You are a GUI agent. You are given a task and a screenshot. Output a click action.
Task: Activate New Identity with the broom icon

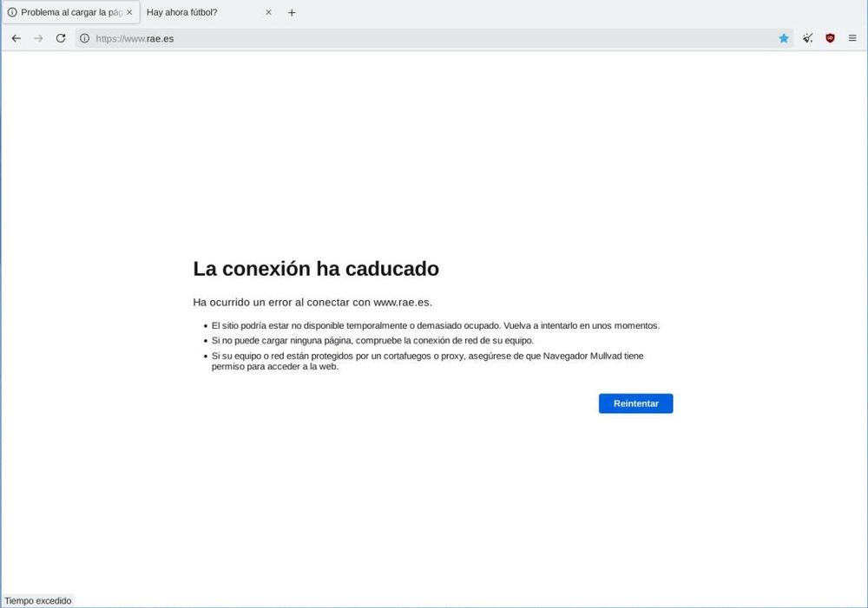(806, 38)
